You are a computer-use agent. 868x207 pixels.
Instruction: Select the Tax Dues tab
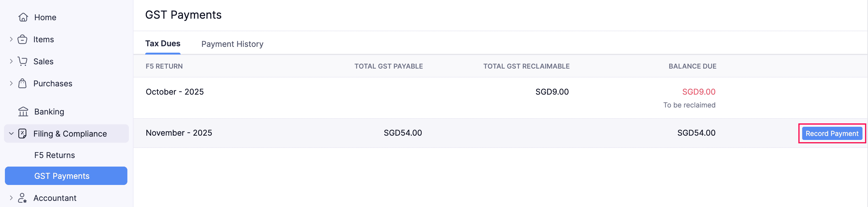pos(163,43)
